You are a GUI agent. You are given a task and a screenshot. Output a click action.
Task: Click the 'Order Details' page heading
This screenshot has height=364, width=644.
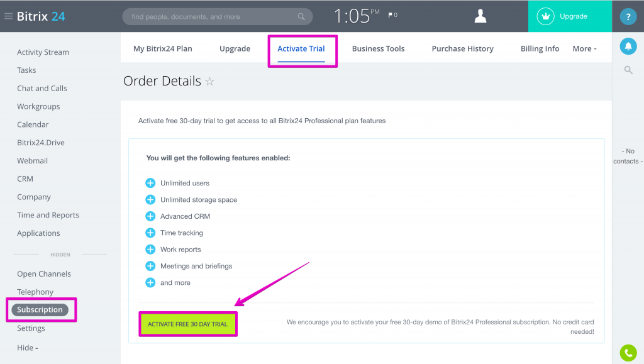[x=162, y=81]
